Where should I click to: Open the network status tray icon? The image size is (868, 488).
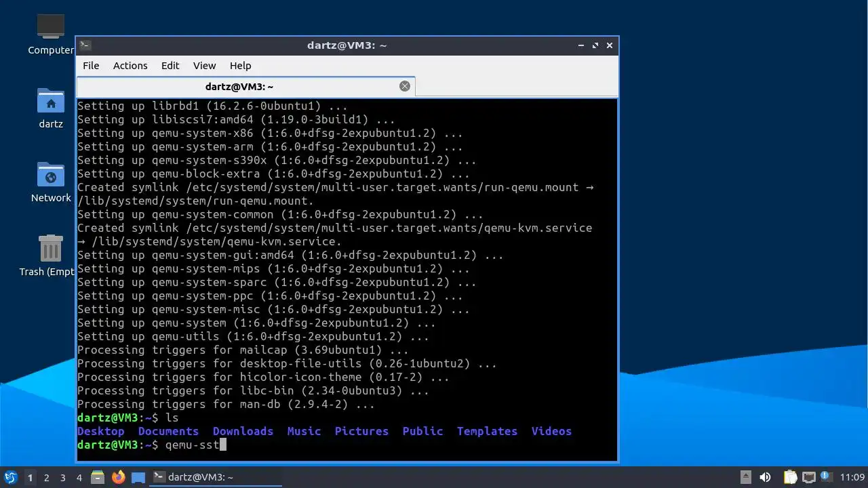click(808, 477)
